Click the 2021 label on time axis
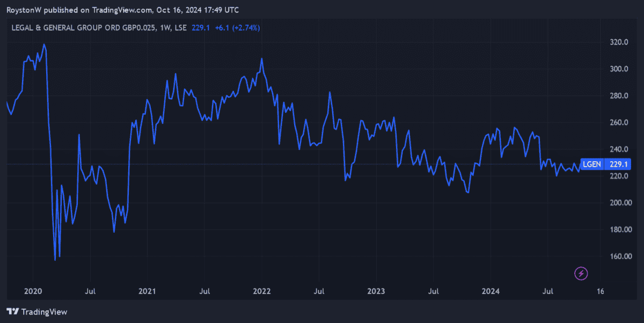The width and height of the screenshot is (644, 323). tap(147, 291)
